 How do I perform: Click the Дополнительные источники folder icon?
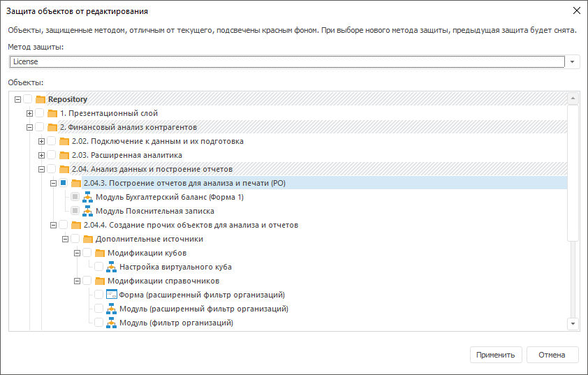(88, 239)
